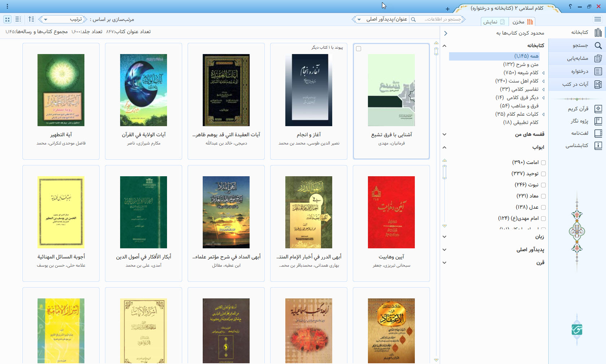Open the پژوه نگار sidebar icon

click(x=598, y=121)
